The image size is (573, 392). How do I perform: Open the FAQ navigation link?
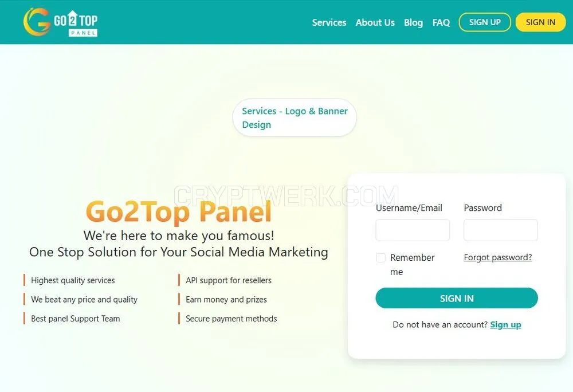[x=441, y=22]
